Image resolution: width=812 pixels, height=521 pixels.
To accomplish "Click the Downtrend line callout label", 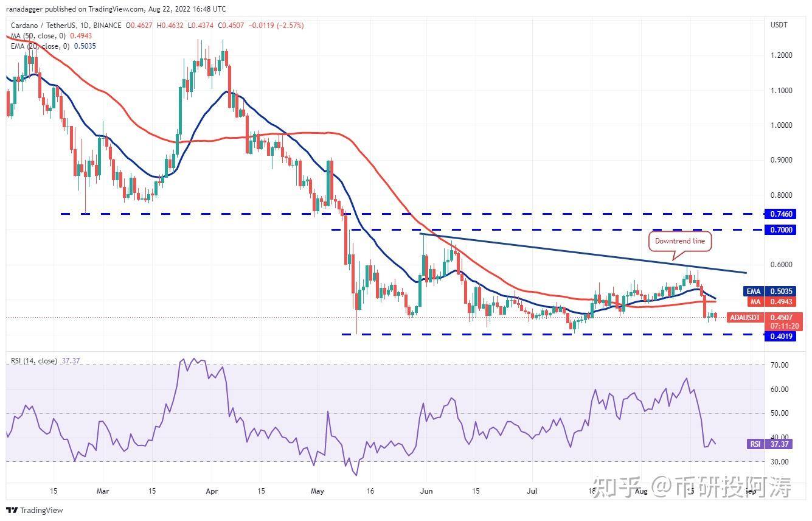I will tap(679, 241).
